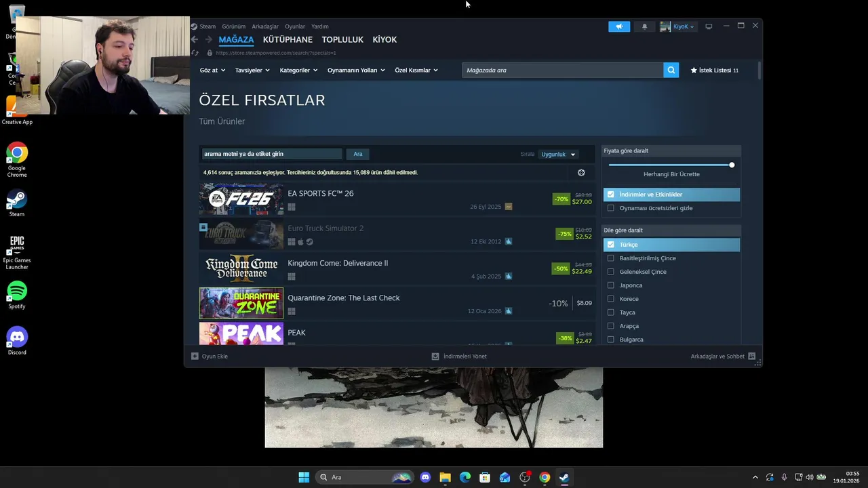
Task: Open the Uygunluk sort dropdown
Action: pyautogui.click(x=558, y=155)
